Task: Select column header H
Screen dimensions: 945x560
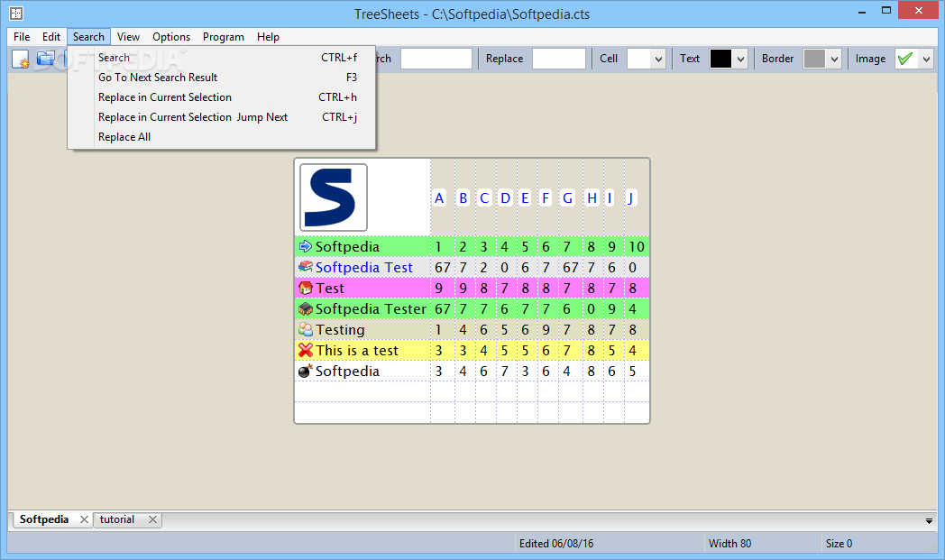Action: pyautogui.click(x=592, y=197)
